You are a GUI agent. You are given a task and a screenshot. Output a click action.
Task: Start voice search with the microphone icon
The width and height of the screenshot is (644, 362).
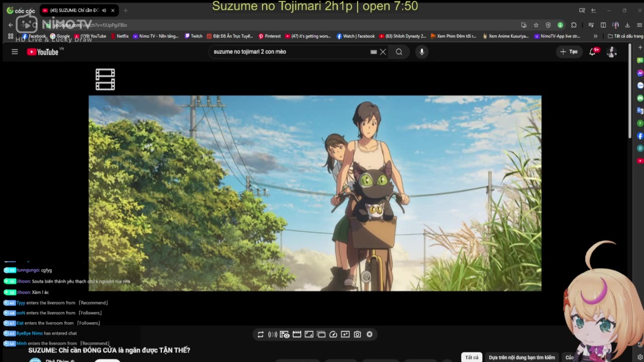point(422,52)
